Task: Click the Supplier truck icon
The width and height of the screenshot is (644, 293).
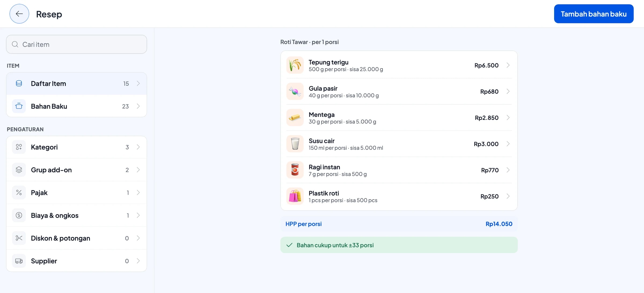Action: pyautogui.click(x=19, y=261)
